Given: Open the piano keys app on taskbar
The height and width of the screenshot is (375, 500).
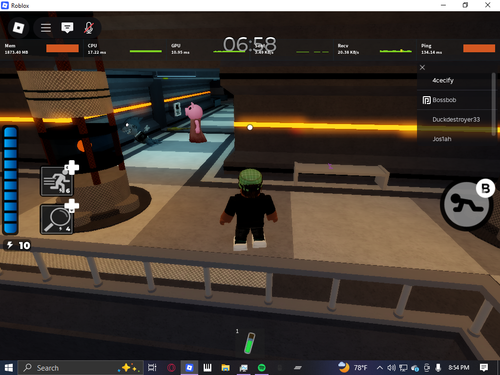Looking at the screenshot, I should (x=207, y=368).
